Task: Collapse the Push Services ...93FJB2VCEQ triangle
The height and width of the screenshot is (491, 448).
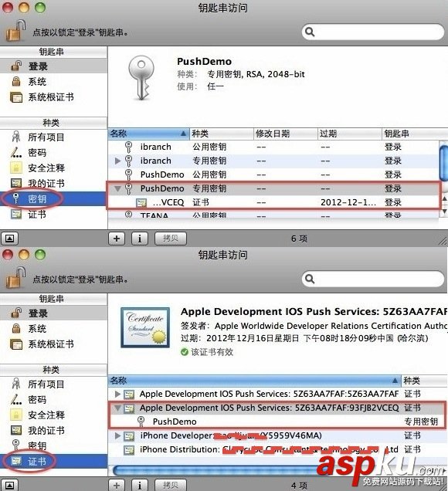Action: click(117, 408)
